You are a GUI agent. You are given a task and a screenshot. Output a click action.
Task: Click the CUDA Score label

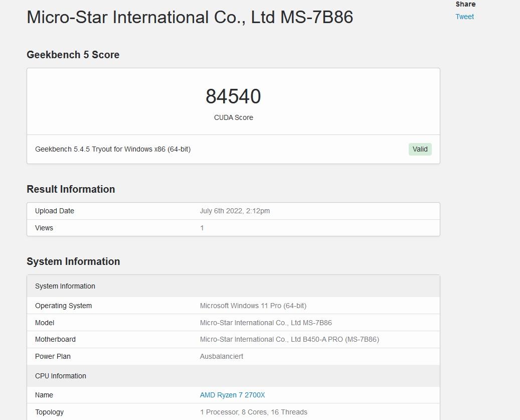pos(234,117)
